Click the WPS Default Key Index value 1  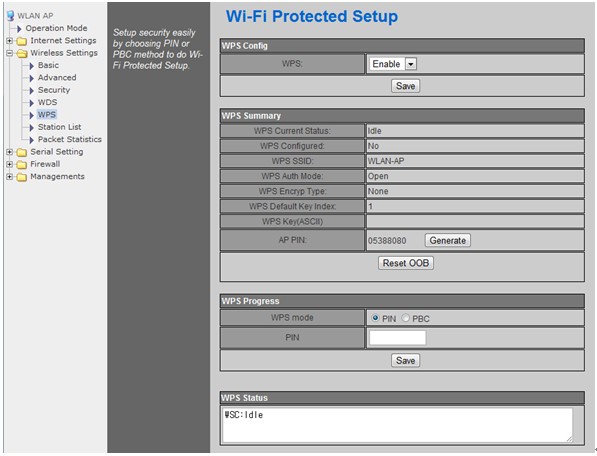click(x=370, y=207)
